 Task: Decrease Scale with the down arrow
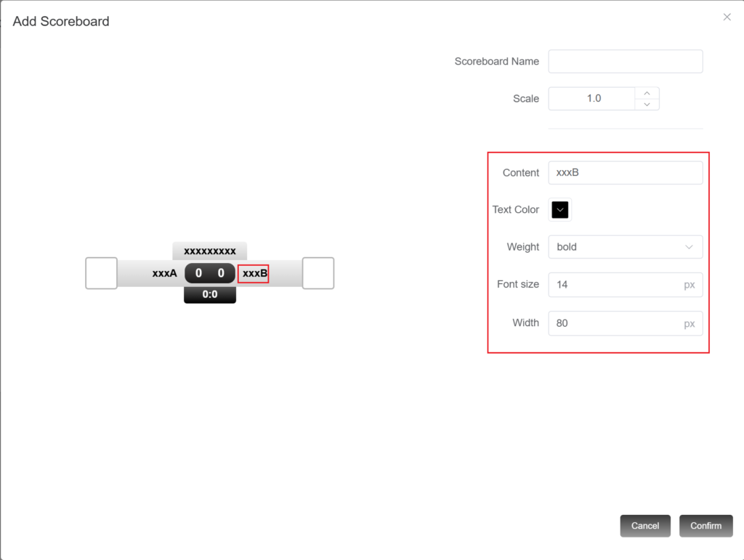click(x=647, y=105)
